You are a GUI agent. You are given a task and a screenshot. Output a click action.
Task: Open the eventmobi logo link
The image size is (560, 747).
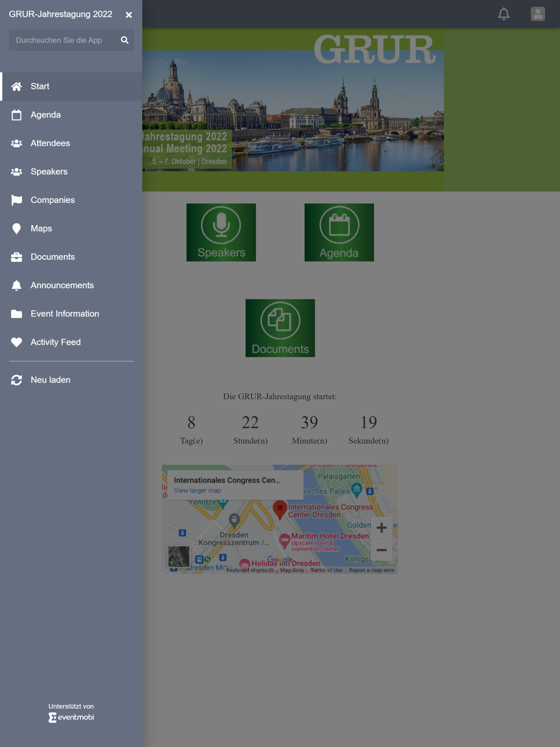71,717
